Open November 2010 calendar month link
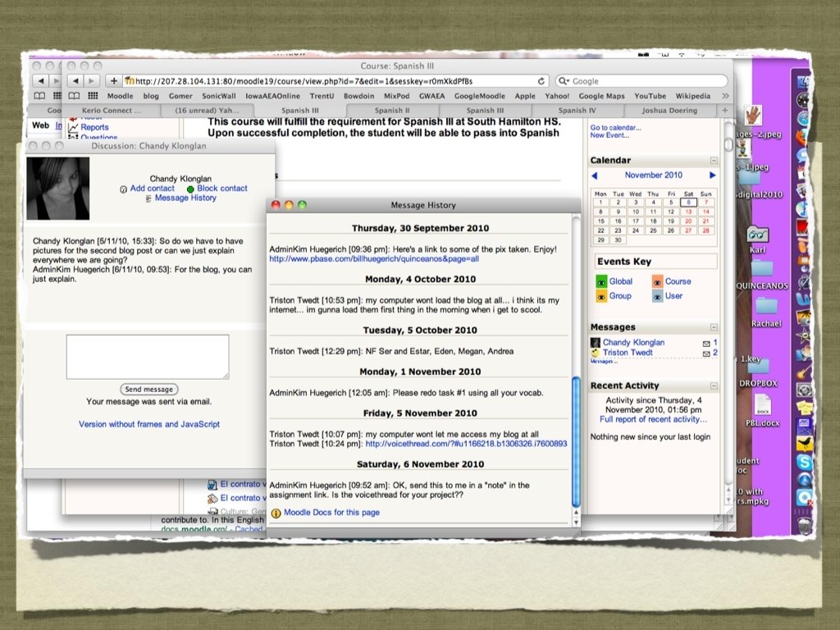Viewport: 840px width, 630px height. 653,176
